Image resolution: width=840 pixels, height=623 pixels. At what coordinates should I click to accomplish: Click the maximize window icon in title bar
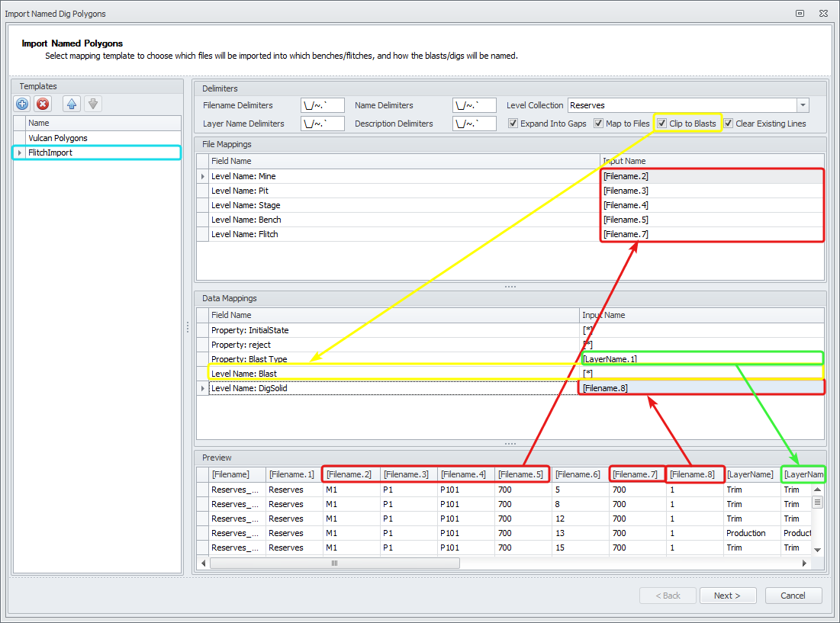[x=800, y=13]
